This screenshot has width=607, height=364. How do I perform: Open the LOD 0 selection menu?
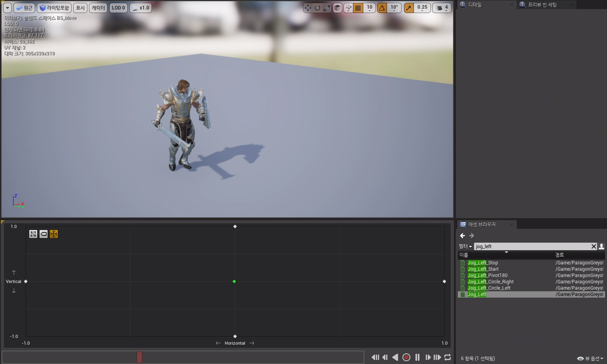118,8
